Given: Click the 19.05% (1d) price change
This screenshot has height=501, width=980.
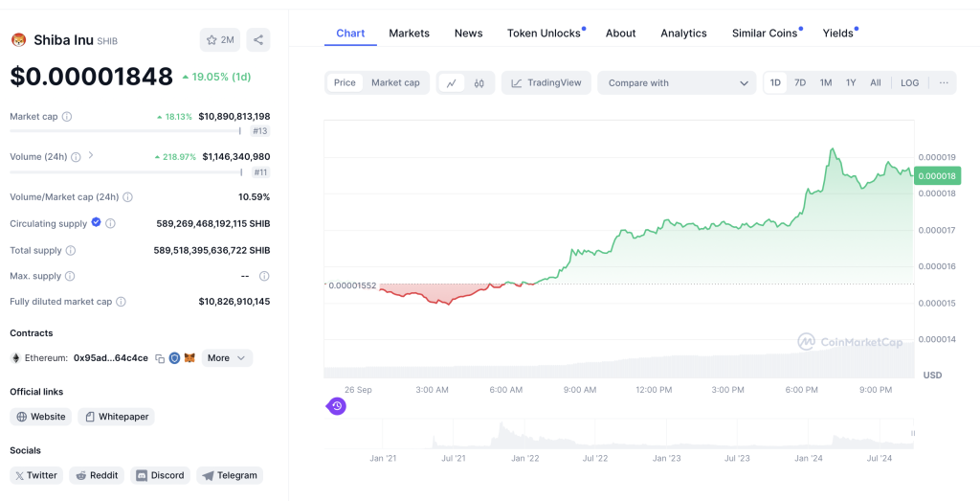Looking at the screenshot, I should [x=216, y=77].
